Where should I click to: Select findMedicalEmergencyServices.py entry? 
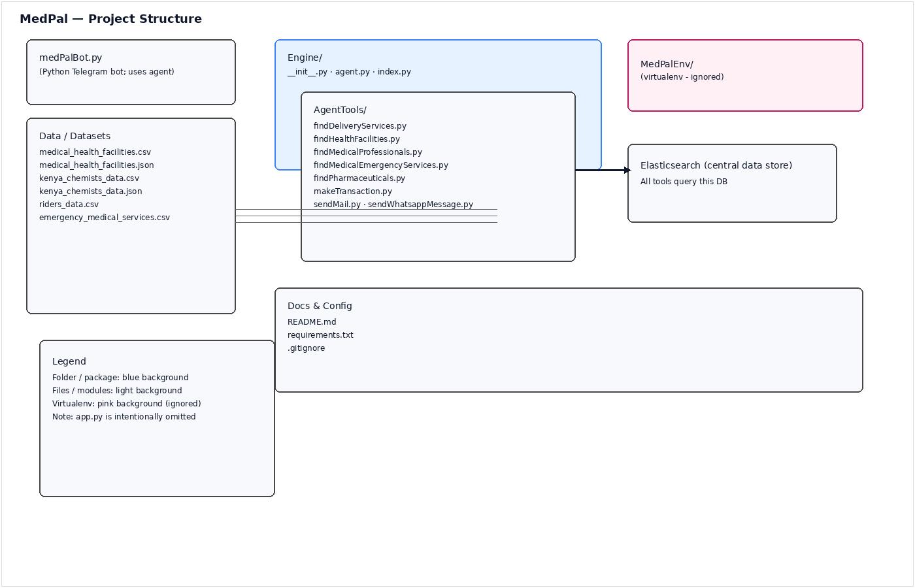tap(381, 165)
